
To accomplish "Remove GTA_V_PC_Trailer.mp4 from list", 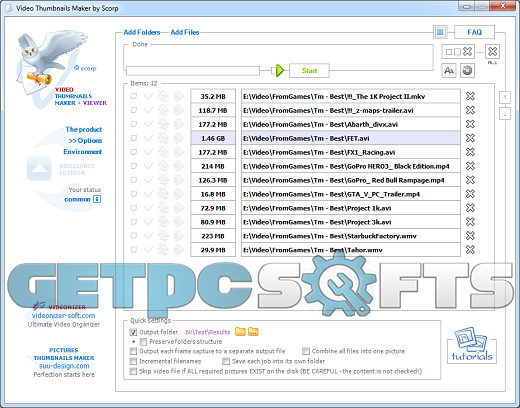I will click(470, 194).
